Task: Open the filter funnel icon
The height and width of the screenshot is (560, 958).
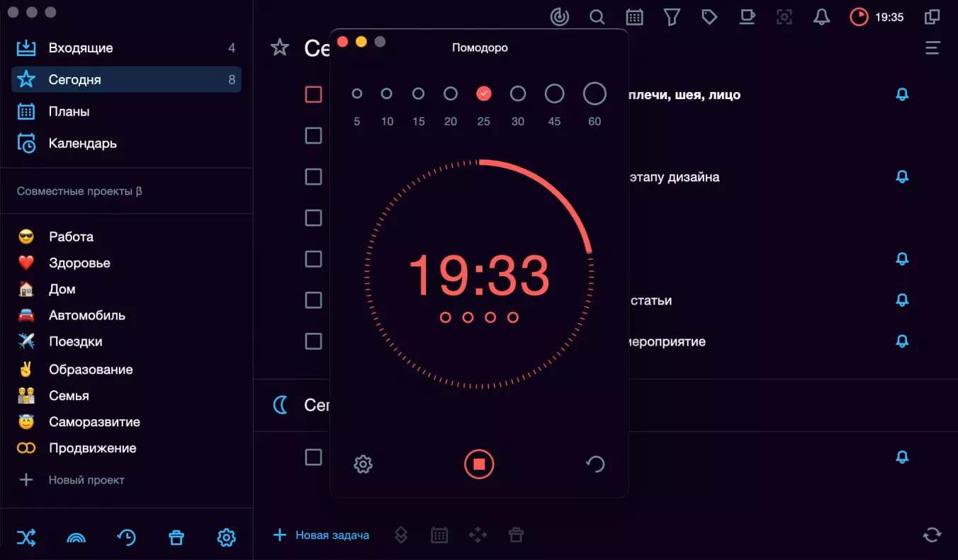Action: click(672, 17)
